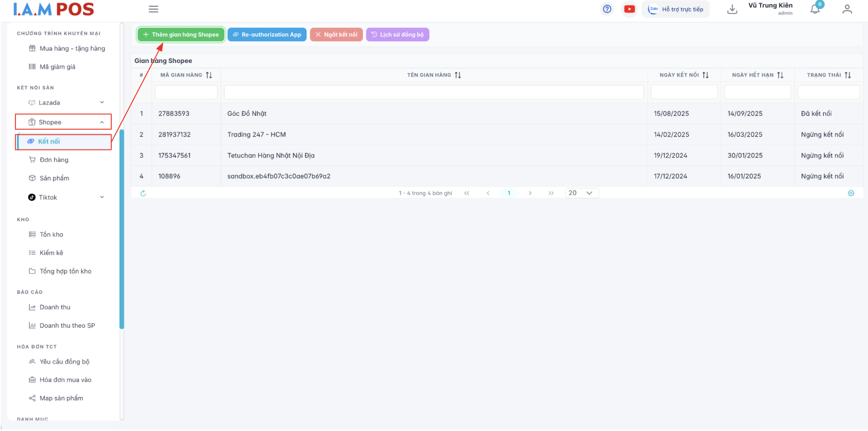
Task: Click the Ngắt kết nối button
Action: [336, 35]
